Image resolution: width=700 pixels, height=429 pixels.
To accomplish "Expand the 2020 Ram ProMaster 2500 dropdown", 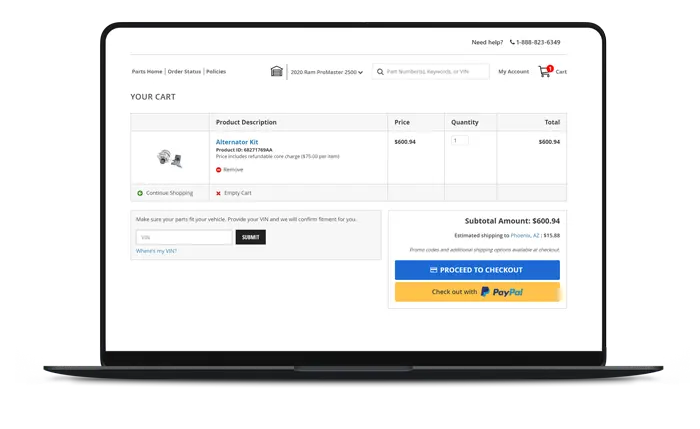I will click(x=327, y=72).
